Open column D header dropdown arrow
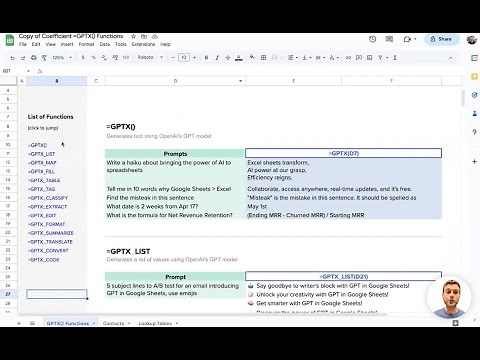 [240, 81]
